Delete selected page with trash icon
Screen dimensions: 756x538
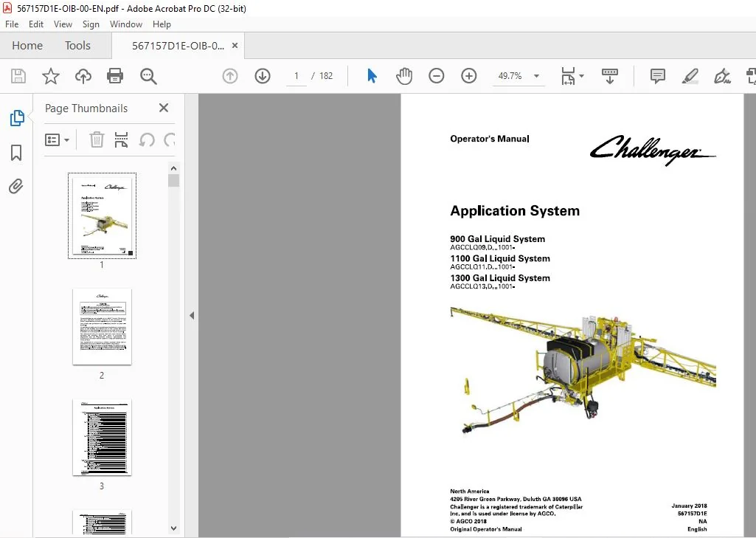97,140
